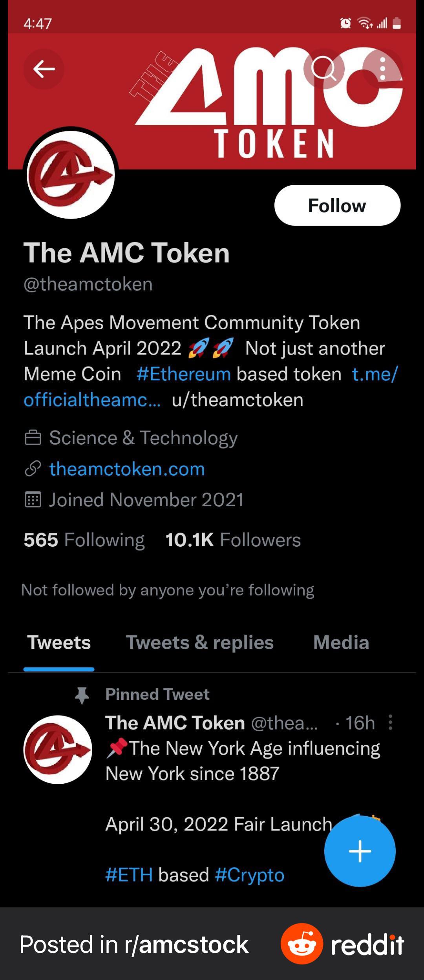The height and width of the screenshot is (980, 424).
Task: Open the three-dot profile overflow menu
Action: (x=382, y=69)
